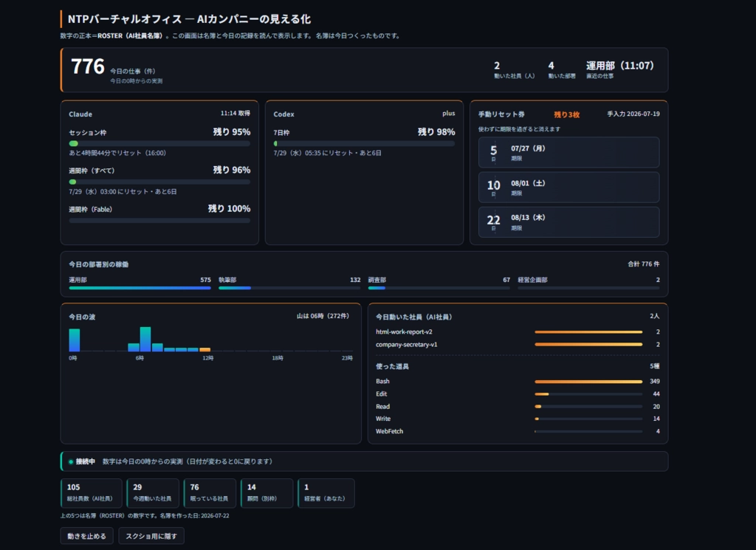Viewport: 756px width, 550px height.
Task: Click the Codex plus plan label
Action: tap(448, 114)
